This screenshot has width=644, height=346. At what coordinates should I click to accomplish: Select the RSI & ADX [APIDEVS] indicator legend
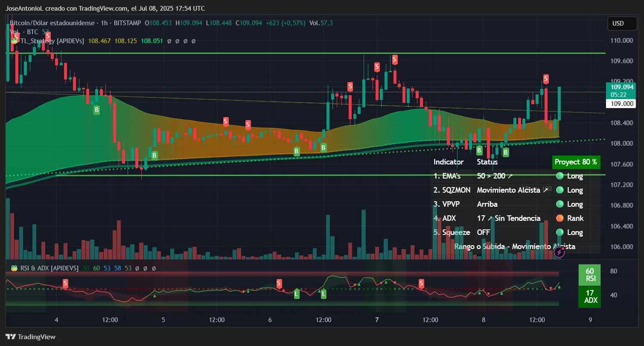pyautogui.click(x=50, y=268)
